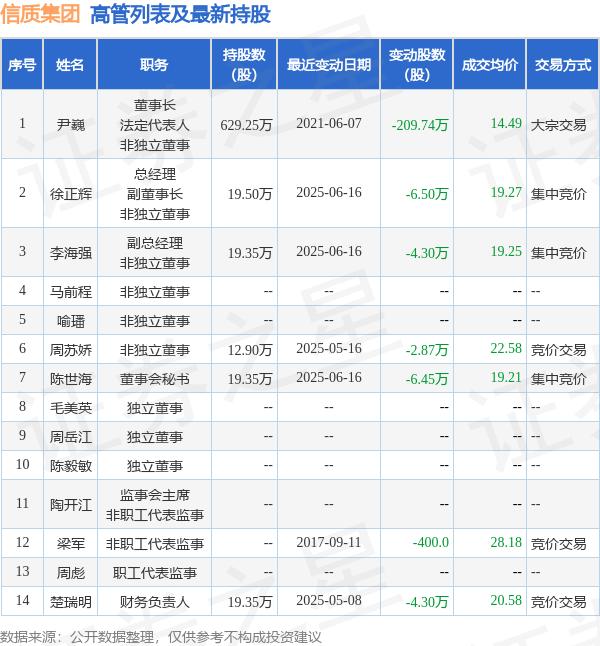
Task: Select the name 马前程
Action: [x=71, y=292]
